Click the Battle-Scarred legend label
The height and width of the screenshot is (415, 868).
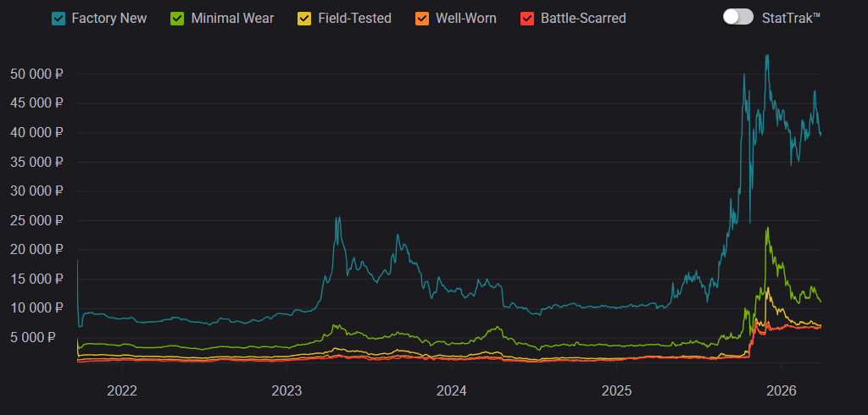pyautogui.click(x=583, y=18)
